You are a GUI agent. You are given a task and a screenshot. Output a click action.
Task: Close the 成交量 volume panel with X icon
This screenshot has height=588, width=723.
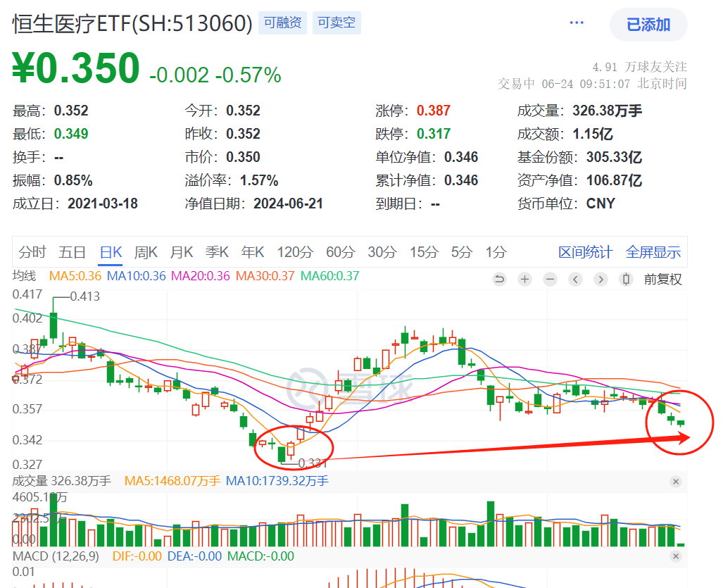676,482
